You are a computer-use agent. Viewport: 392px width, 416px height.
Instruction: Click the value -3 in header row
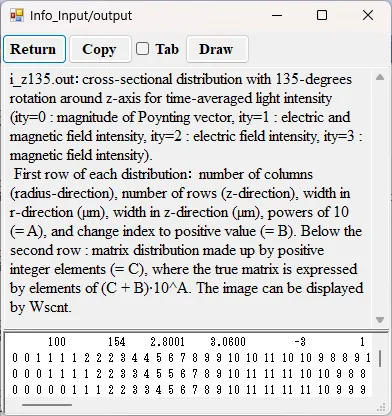click(x=300, y=342)
